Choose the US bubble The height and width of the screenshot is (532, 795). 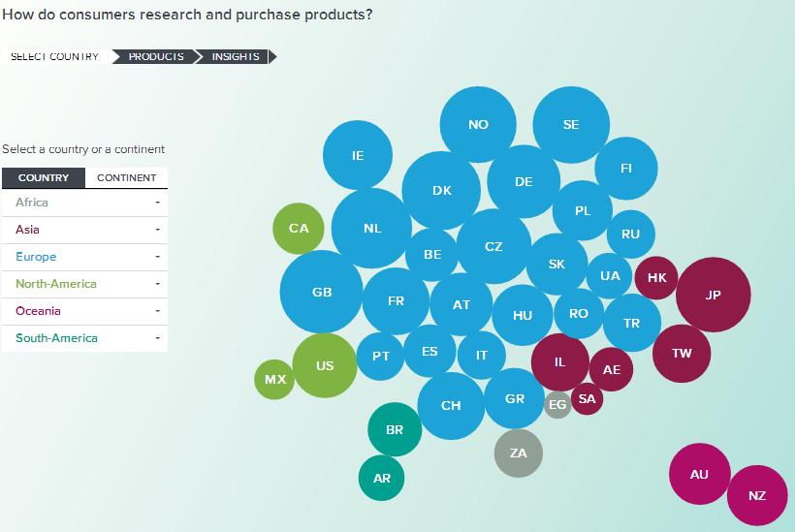tap(325, 365)
